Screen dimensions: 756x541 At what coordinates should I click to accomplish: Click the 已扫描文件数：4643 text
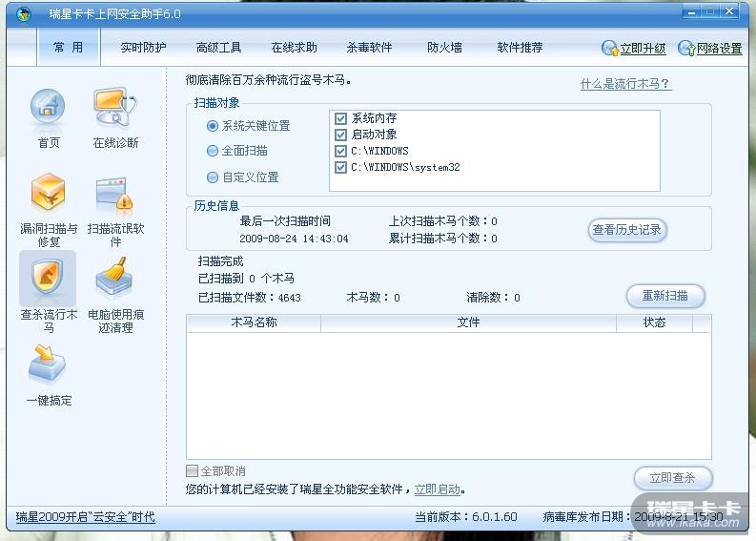tap(249, 298)
